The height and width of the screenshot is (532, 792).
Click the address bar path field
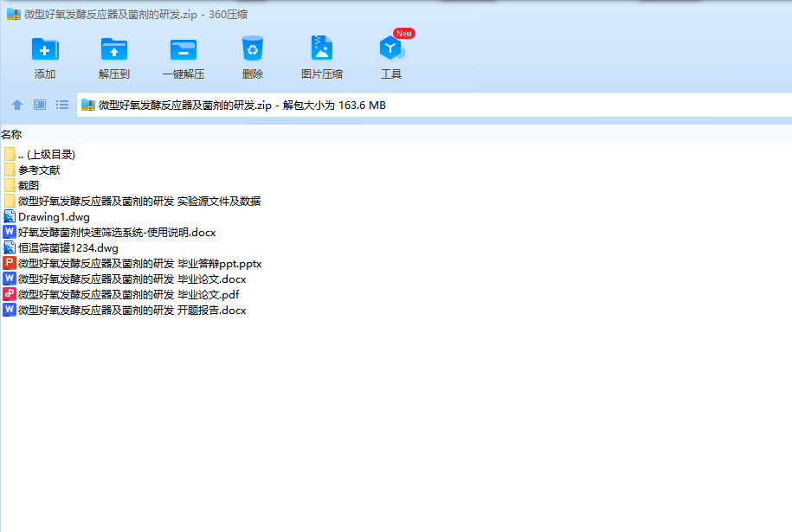pyautogui.click(x=435, y=105)
